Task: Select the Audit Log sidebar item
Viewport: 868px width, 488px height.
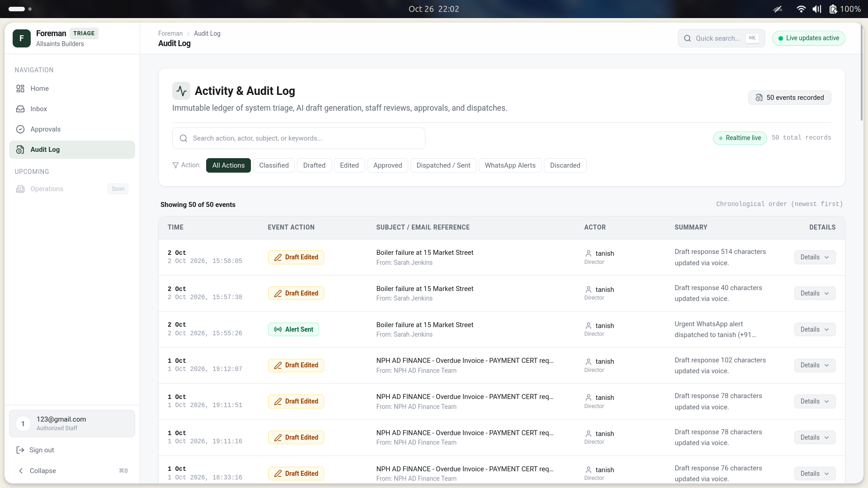Action: click(72, 150)
